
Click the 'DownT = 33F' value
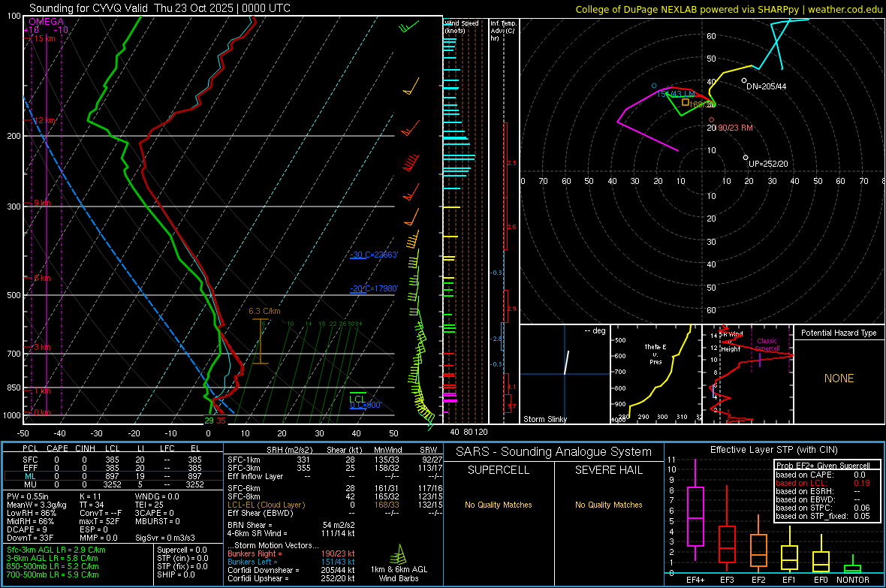[30, 538]
